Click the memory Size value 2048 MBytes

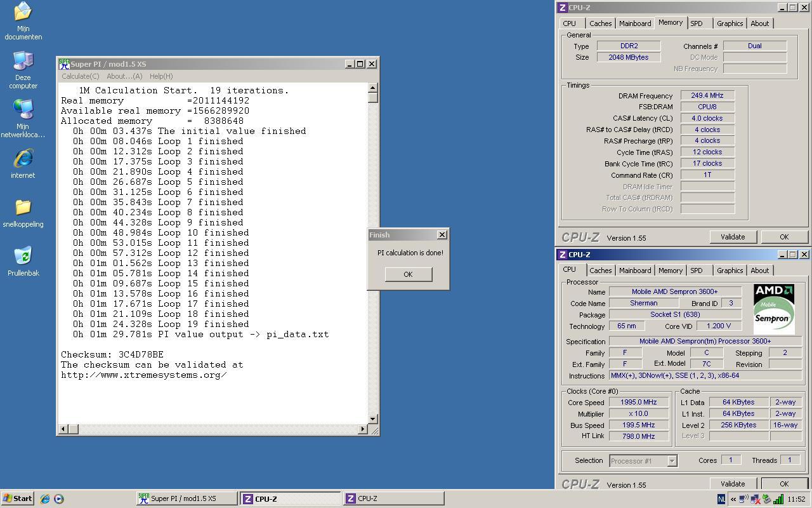[629, 57]
